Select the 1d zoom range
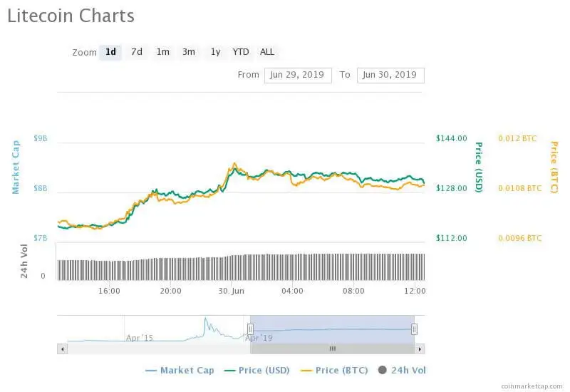This screenshot has width=570, height=392. pos(110,52)
